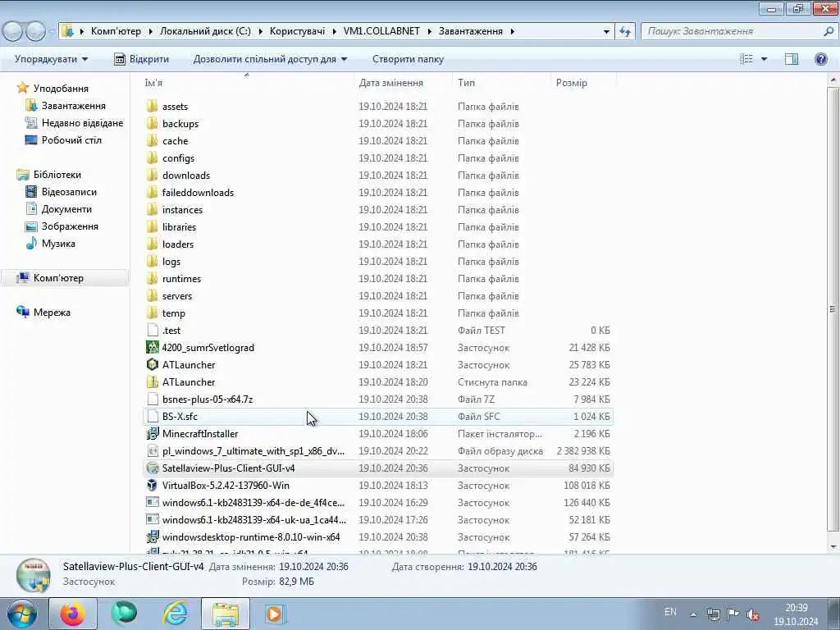The height and width of the screenshot is (630, 840).
Task: Select the pl_windows_7_ultimate disc image icon
Action: point(152,451)
